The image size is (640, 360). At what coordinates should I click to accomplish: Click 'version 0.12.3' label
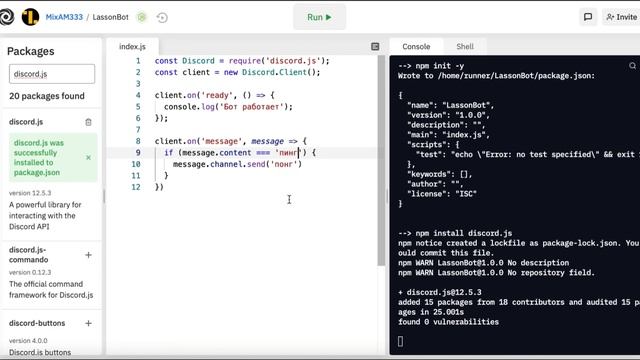(30, 272)
